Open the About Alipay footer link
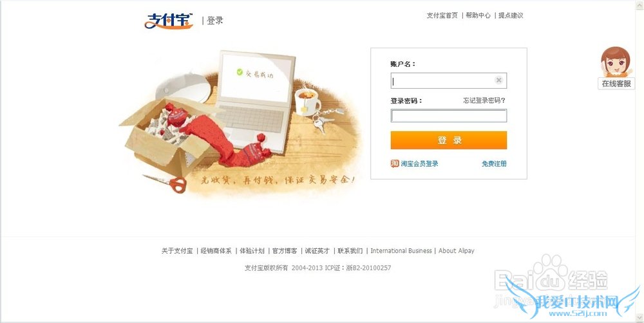The height and width of the screenshot is (323, 644). click(457, 251)
